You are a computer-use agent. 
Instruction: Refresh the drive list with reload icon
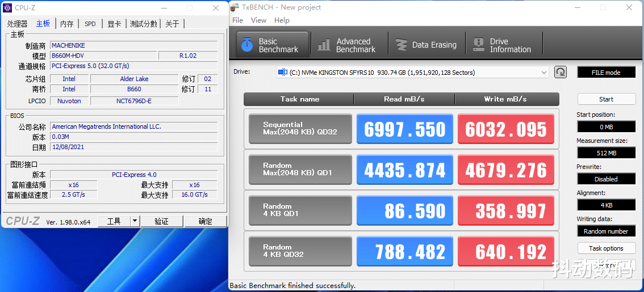tap(560, 73)
